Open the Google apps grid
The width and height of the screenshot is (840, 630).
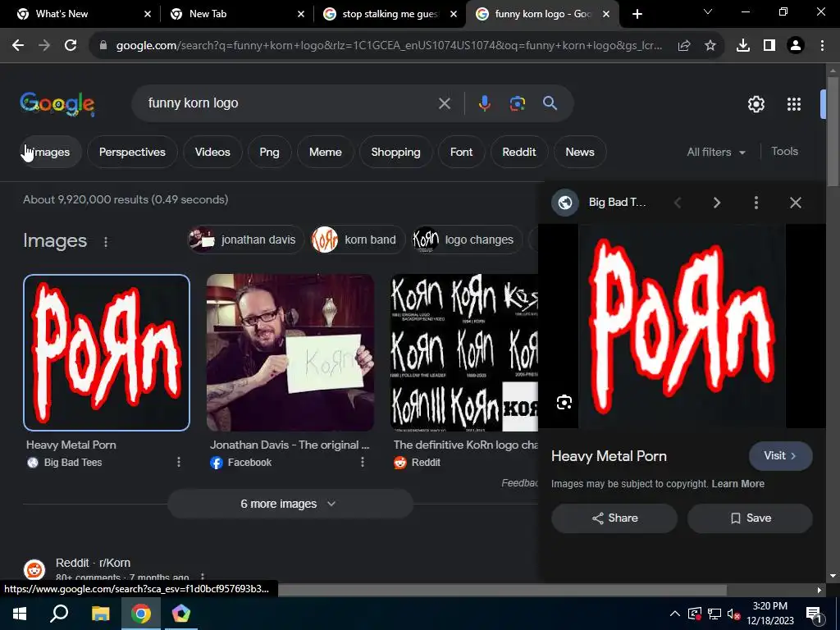click(x=794, y=104)
